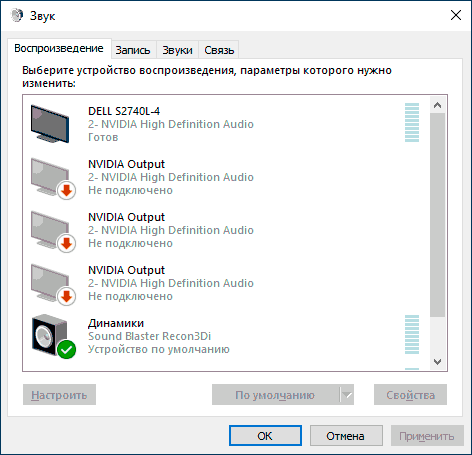Image resolution: width=472 pixels, height=455 pixels.
Task: Click the DELL S2740L-4 volume level meter
Action: pos(412,122)
